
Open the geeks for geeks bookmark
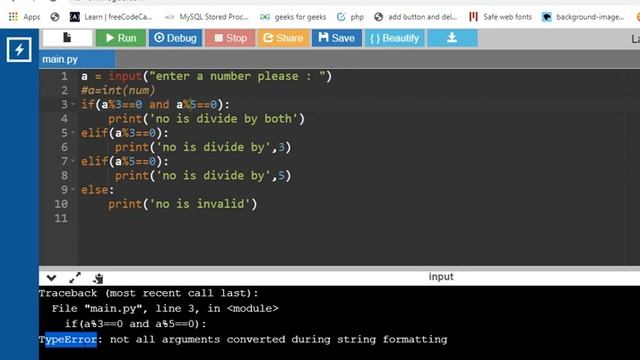tap(293, 17)
